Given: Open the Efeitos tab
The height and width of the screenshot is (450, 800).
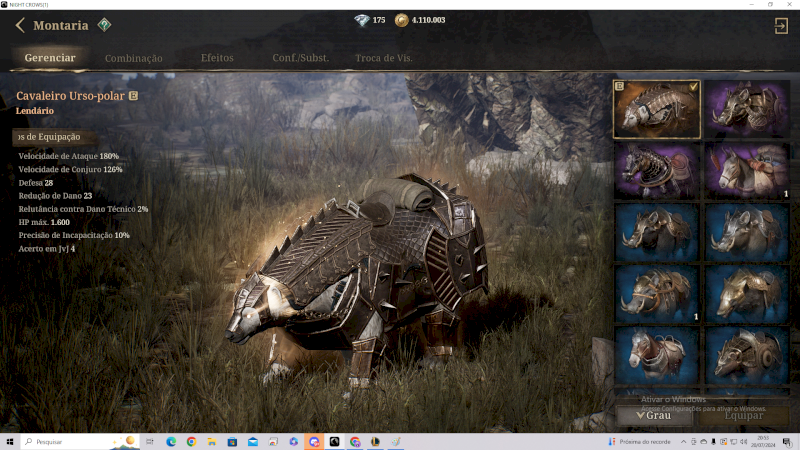Looking at the screenshot, I should pyautogui.click(x=217, y=58).
